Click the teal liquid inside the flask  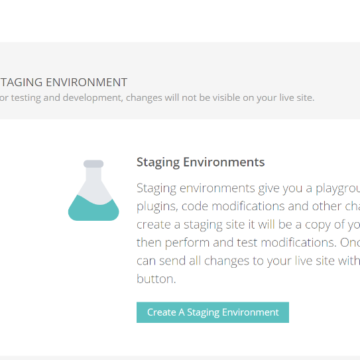click(x=93, y=209)
